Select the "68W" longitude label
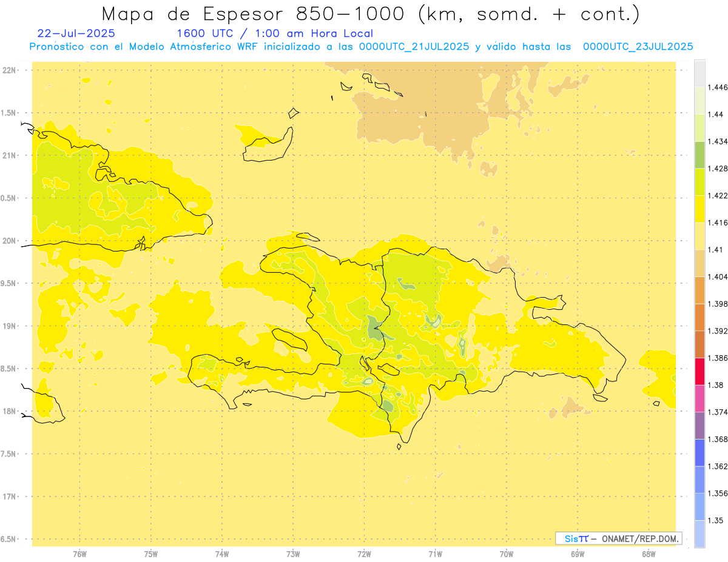728x562 pixels. (x=649, y=554)
